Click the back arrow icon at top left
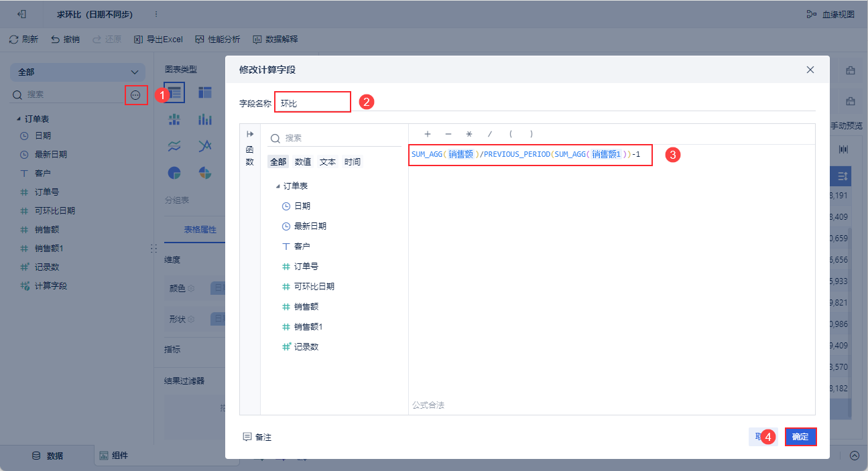 click(x=22, y=14)
